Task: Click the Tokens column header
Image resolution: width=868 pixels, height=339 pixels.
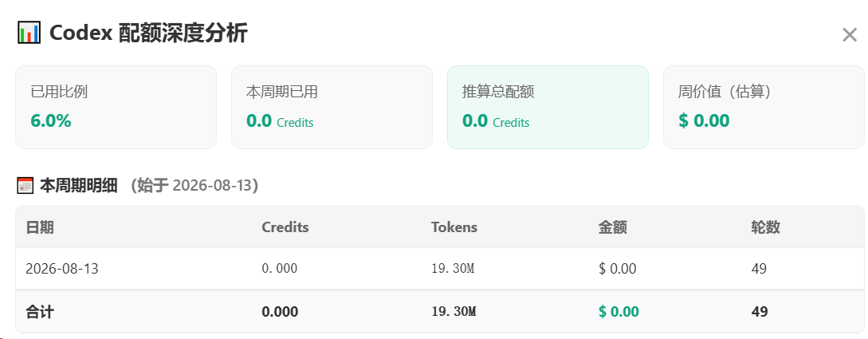Action: click(454, 227)
